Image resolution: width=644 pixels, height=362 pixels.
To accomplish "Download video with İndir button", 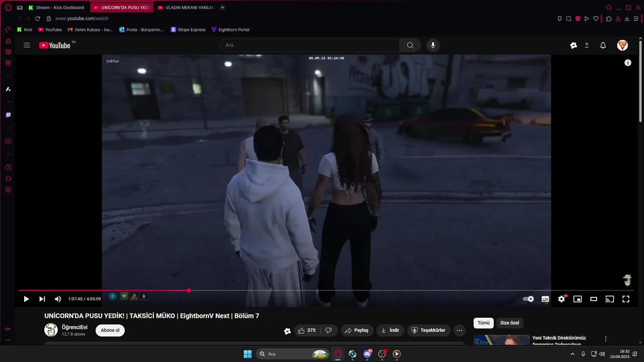I will tap(390, 330).
